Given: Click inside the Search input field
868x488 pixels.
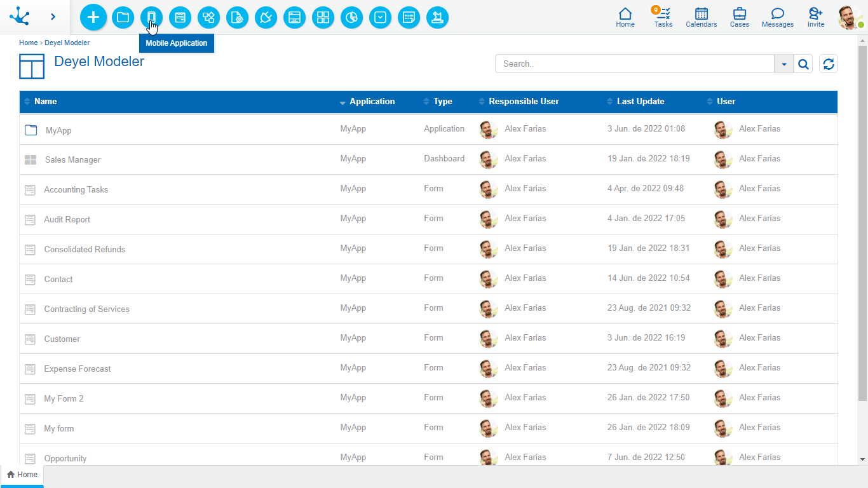Looking at the screenshot, I should coord(635,64).
